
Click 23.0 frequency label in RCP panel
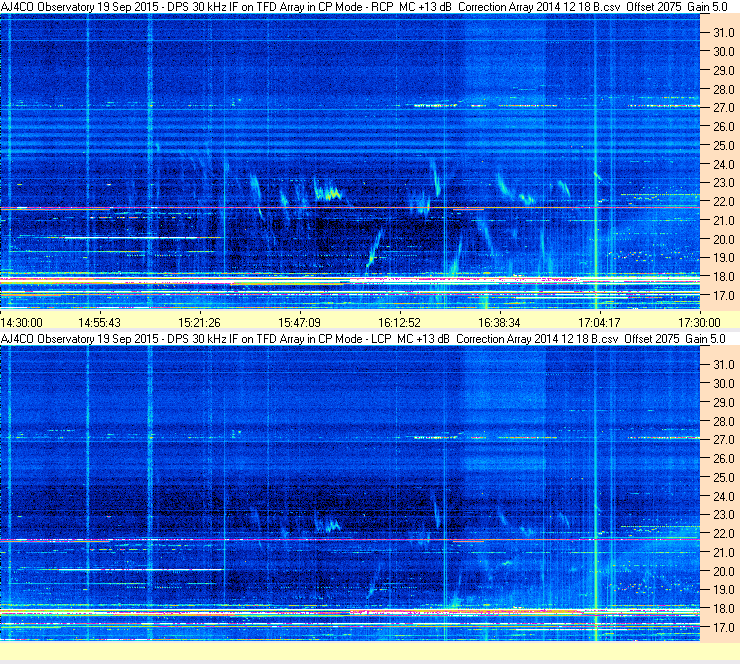point(724,183)
